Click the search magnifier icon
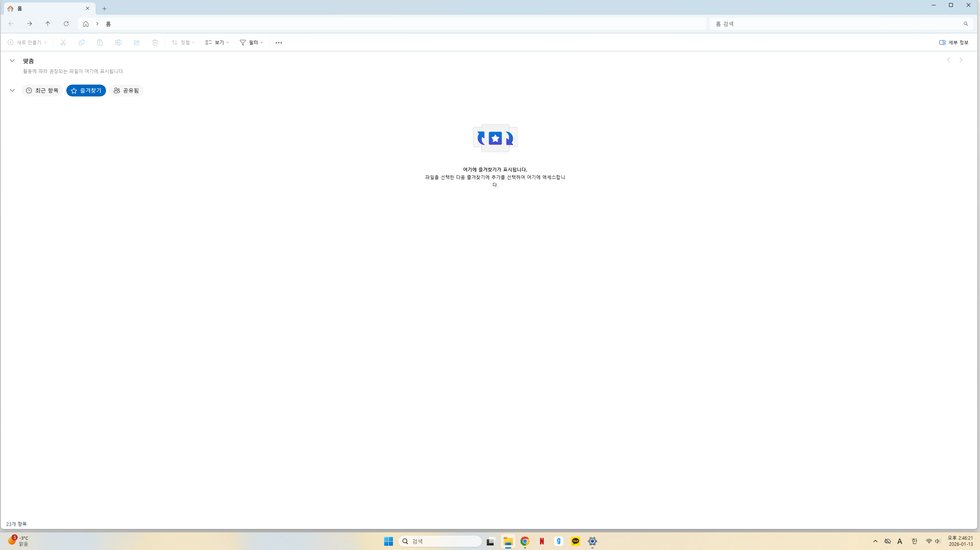980x550 pixels. click(x=965, y=24)
